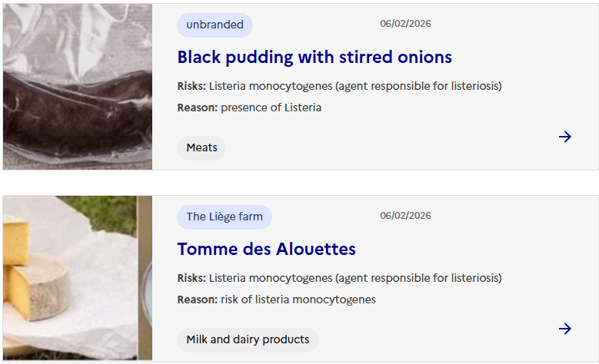The image size is (599, 364).
Task: Filter by the 'Meats' category tag
Action: 201,147
